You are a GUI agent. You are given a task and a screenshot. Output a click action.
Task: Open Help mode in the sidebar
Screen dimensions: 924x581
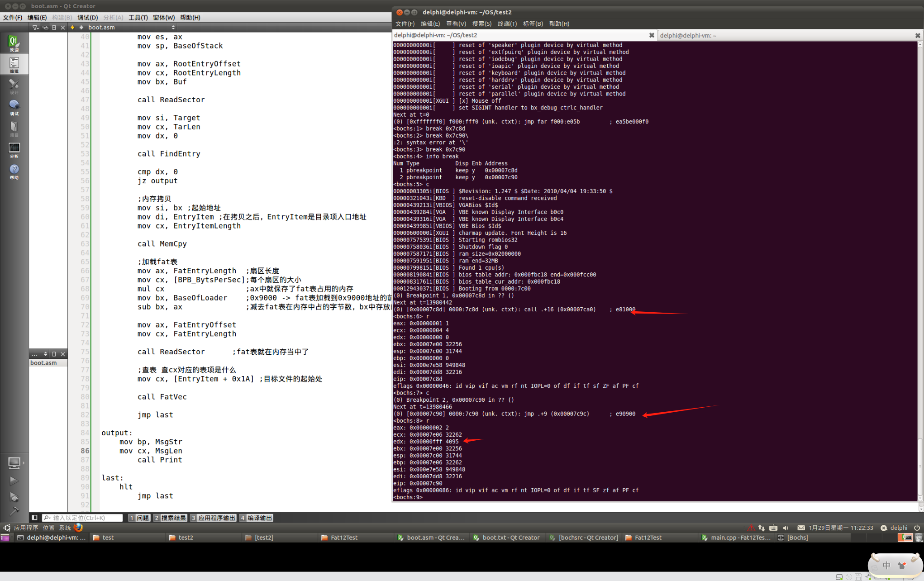tap(14, 171)
